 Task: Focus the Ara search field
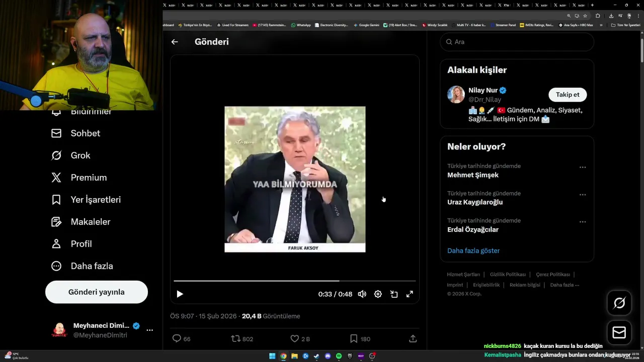[517, 42]
